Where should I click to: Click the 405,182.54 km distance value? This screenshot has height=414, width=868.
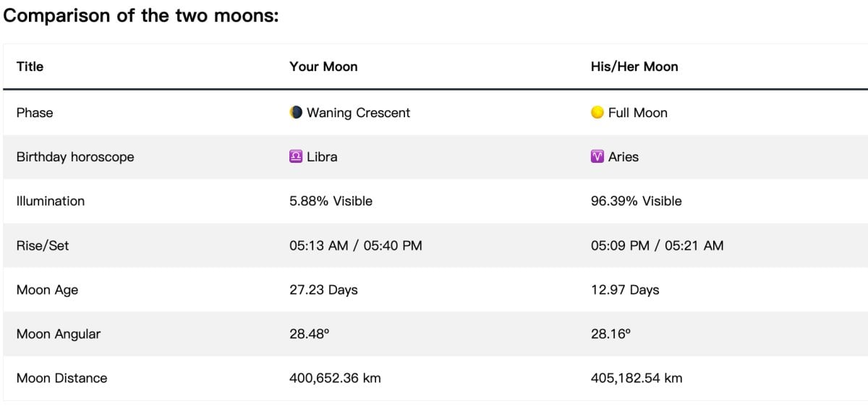637,378
